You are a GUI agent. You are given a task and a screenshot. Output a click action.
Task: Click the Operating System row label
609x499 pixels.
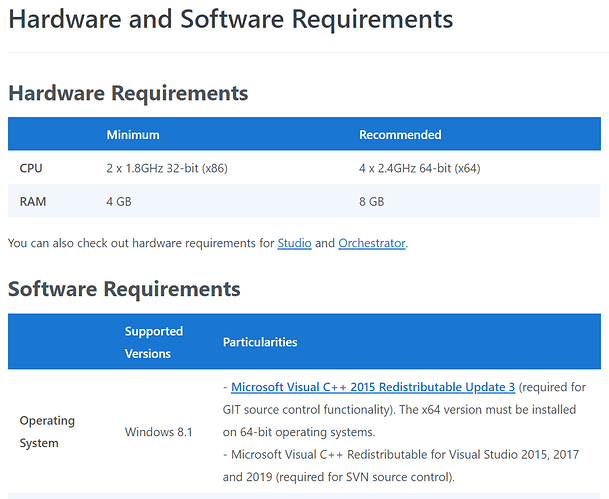pyautogui.click(x=47, y=432)
